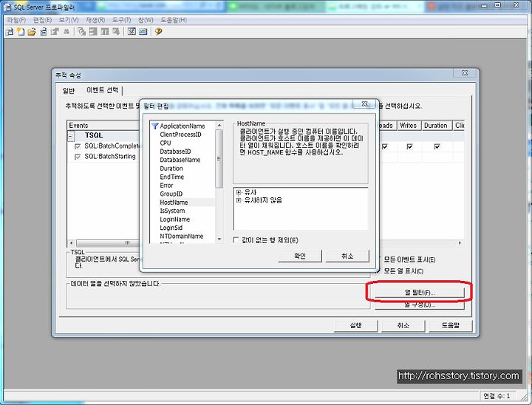Open the 파일(F) menu

click(16, 20)
